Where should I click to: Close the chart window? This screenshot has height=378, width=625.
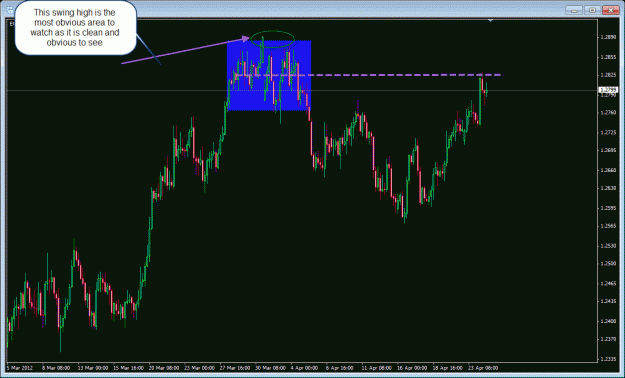[611, 10]
